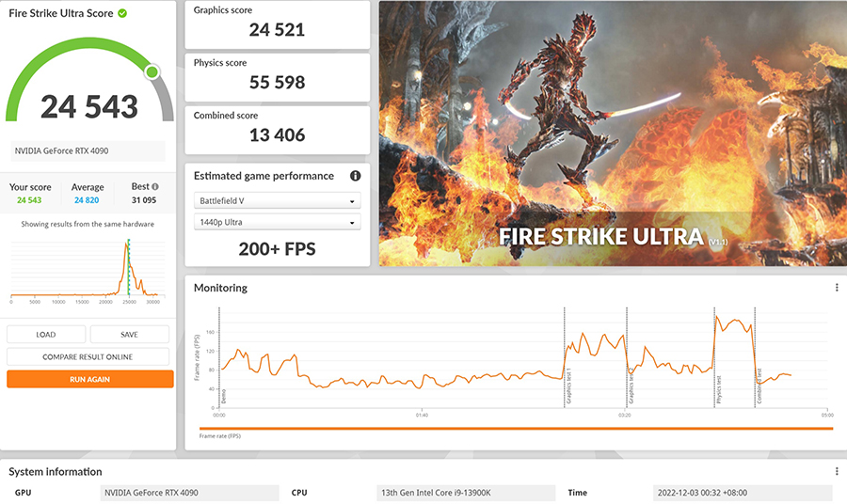Viewport: 847px width, 504px height.
Task: Click the Monitoring heading
Action: pos(220,288)
